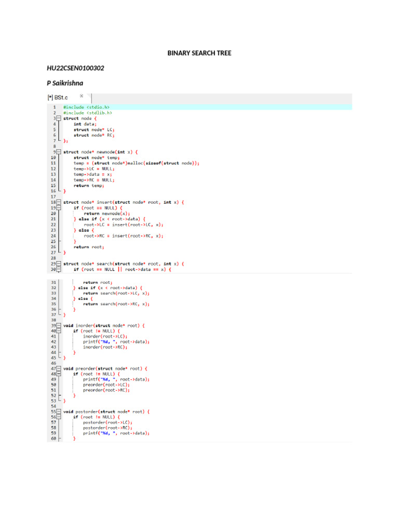Click the 'struct node* RC;' declaration
The height and width of the screenshot is (532, 399).
[x=94, y=135]
